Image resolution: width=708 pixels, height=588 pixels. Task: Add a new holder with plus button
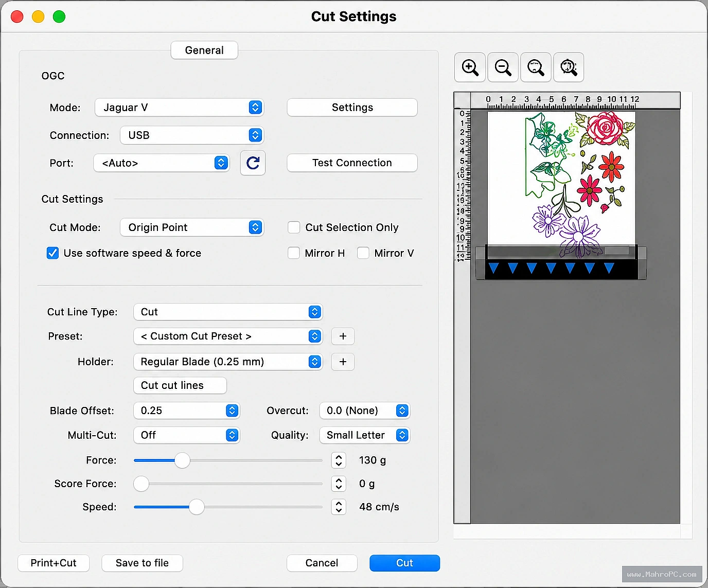[343, 362]
